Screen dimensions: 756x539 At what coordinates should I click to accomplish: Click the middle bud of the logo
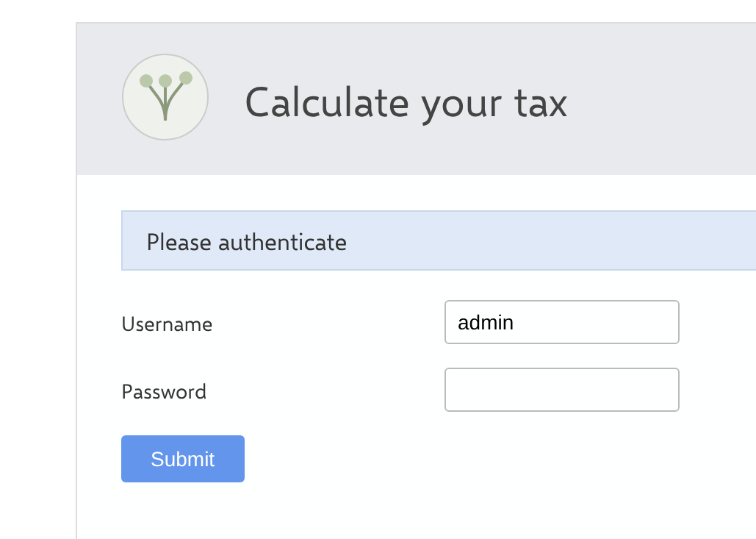coord(165,81)
